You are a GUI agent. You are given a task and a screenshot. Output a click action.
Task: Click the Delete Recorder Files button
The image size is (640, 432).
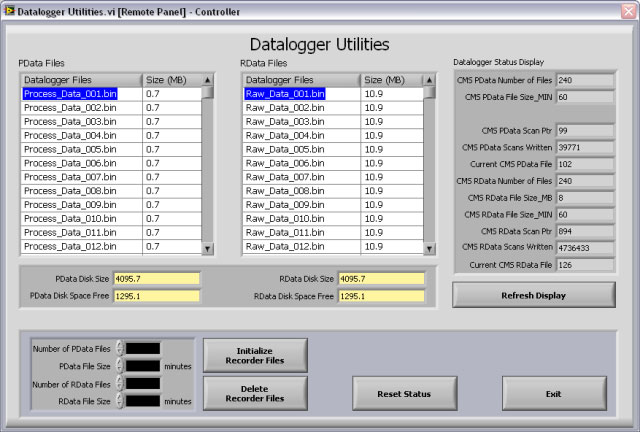pyautogui.click(x=255, y=393)
